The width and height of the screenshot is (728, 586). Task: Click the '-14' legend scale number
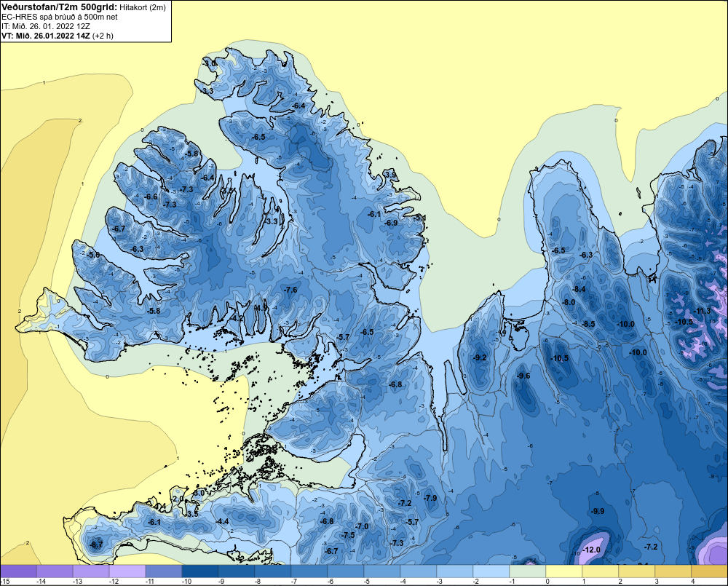[42, 582]
